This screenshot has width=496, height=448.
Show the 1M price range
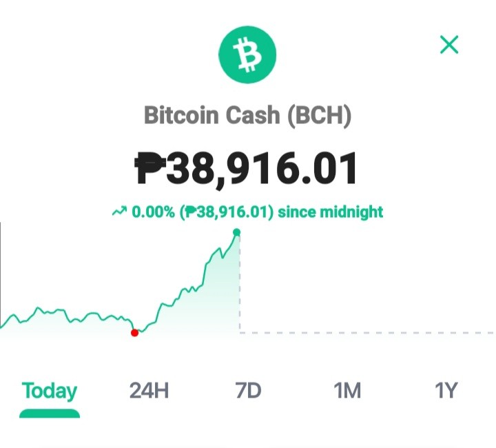[347, 390]
